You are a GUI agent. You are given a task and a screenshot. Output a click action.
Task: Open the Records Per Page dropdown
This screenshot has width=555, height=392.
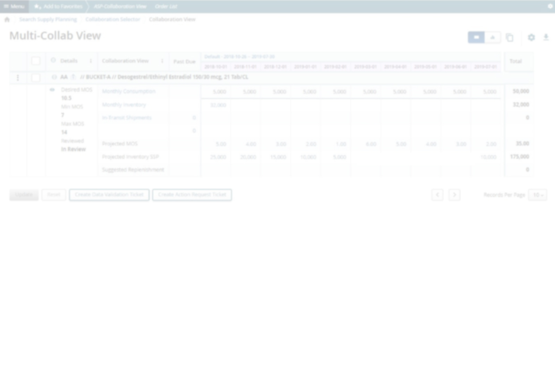pos(538,195)
